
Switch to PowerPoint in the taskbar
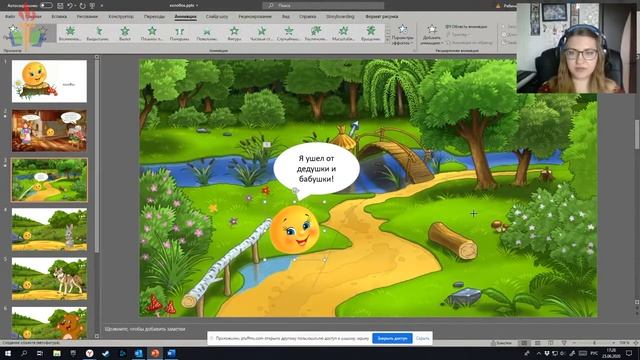(x=155, y=353)
